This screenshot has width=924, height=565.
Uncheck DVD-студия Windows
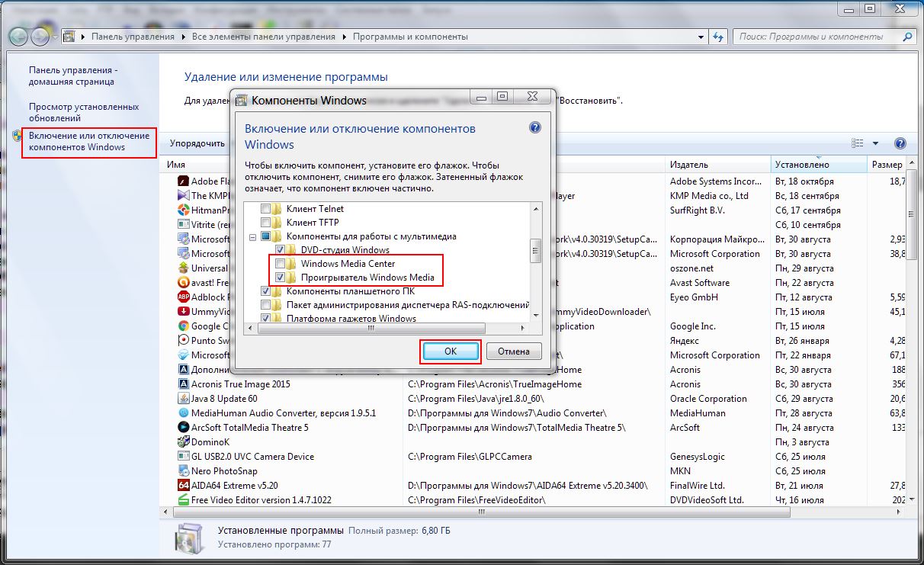[x=280, y=250]
